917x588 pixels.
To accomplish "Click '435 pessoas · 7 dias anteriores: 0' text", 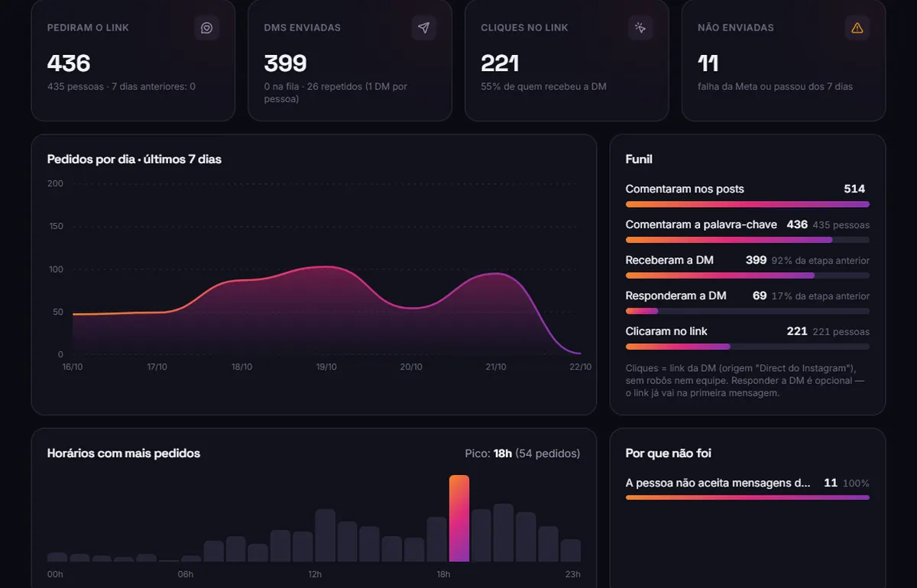I will (x=122, y=87).
